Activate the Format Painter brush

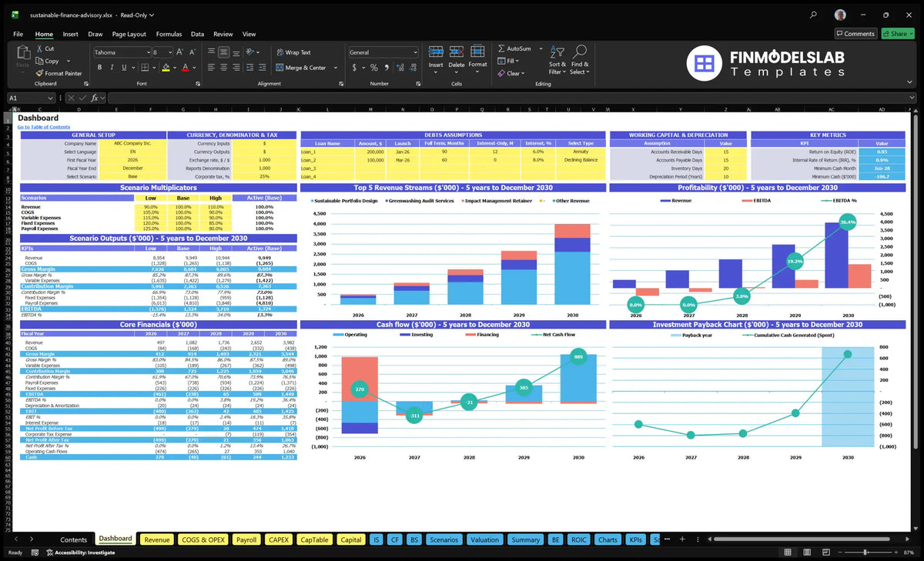coord(39,73)
